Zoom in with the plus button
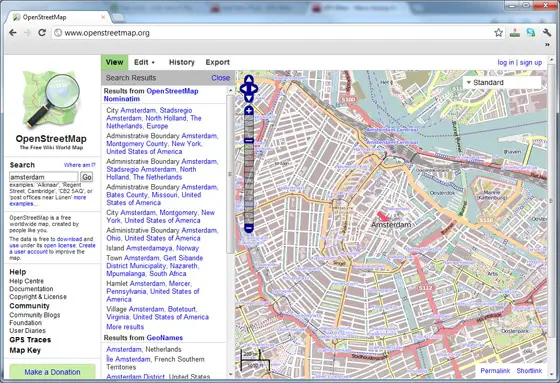Viewport: 560px width, 383px height. pyautogui.click(x=249, y=111)
